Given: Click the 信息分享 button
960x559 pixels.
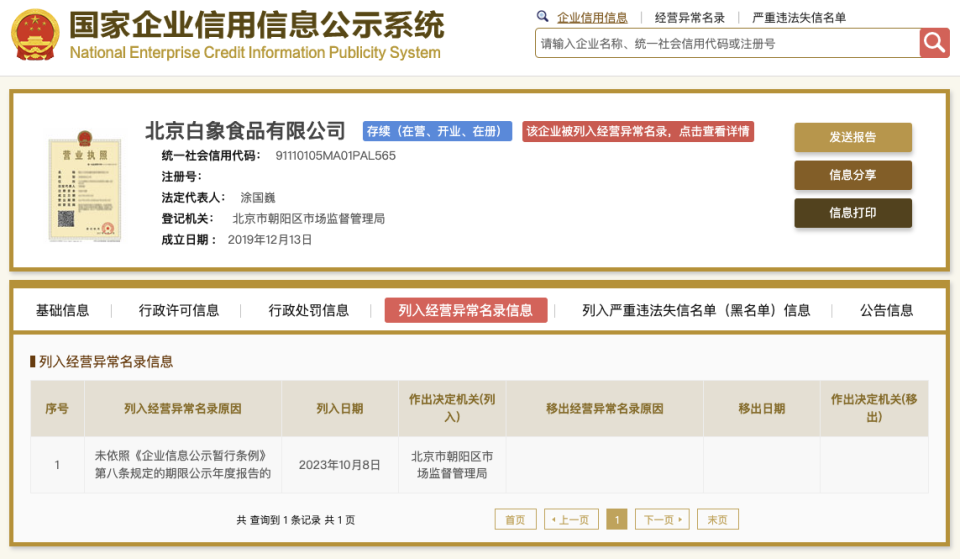Looking at the screenshot, I should (x=853, y=175).
